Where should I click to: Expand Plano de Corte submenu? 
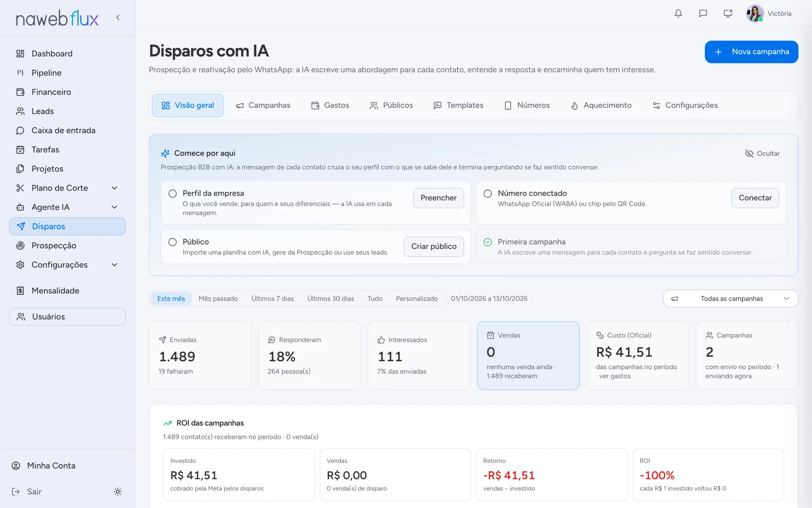[114, 188]
